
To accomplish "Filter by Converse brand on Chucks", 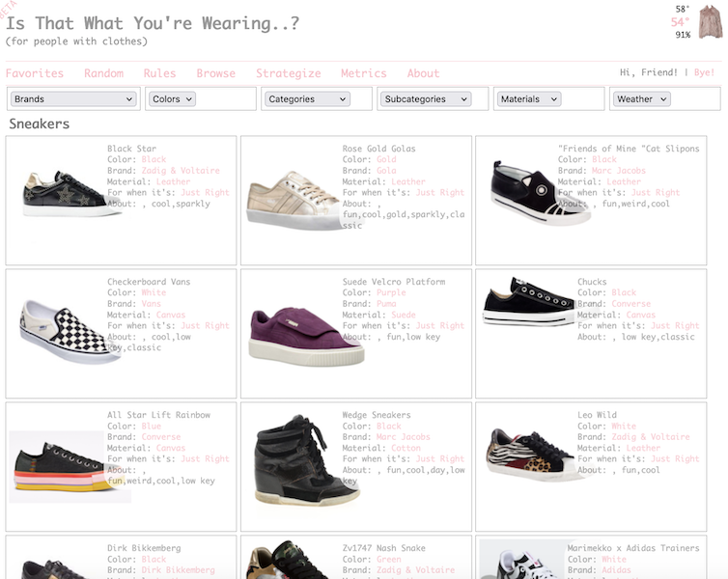I will (630, 303).
